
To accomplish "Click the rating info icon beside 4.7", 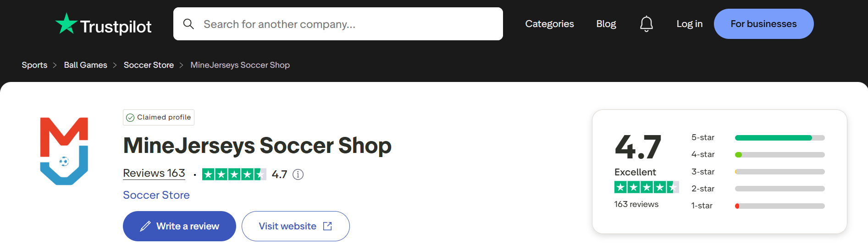I will point(298,174).
